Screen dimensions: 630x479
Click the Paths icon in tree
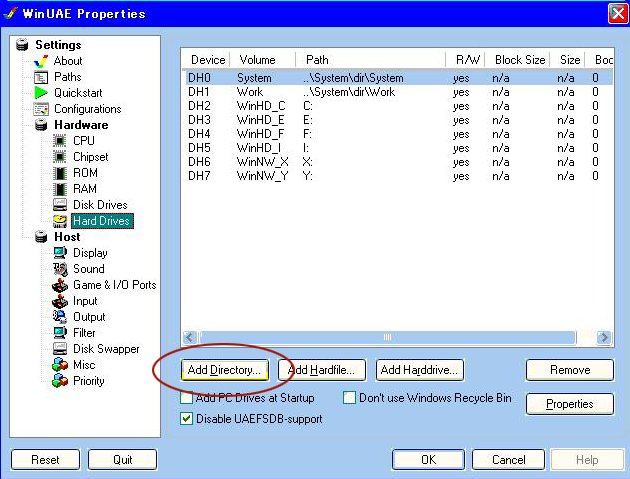click(x=41, y=77)
